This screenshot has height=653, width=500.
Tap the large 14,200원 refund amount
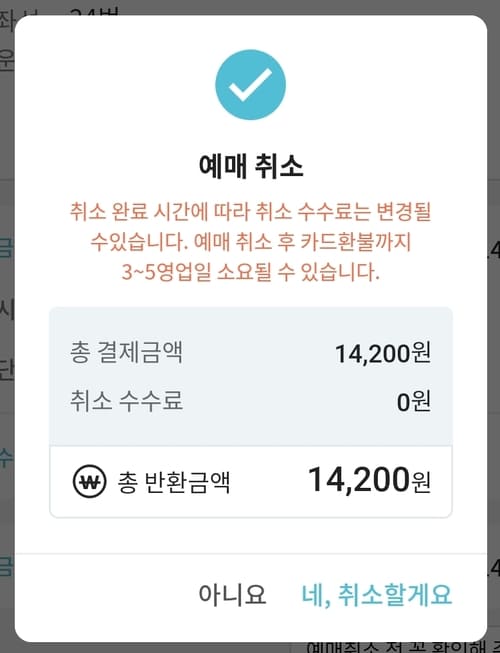[x=369, y=480]
